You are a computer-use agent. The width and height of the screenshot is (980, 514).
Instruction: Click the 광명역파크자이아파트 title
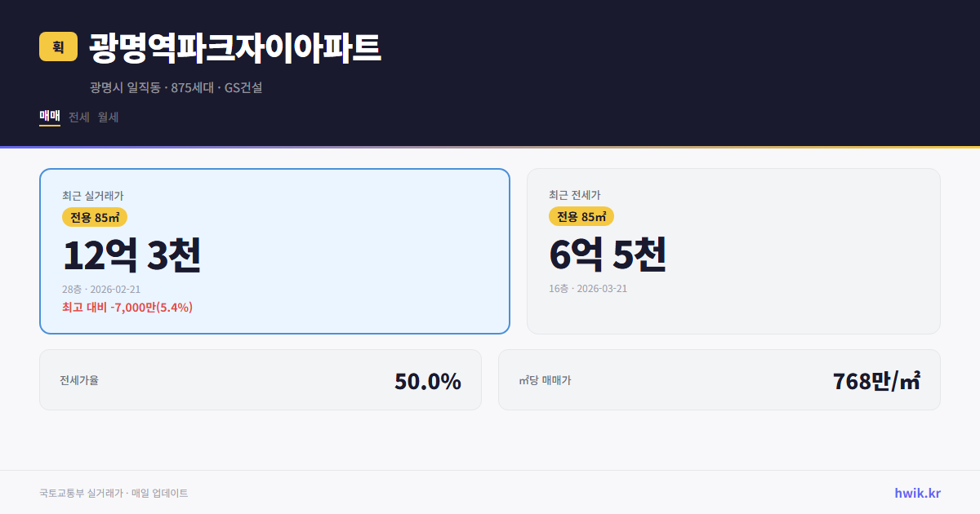click(232, 47)
